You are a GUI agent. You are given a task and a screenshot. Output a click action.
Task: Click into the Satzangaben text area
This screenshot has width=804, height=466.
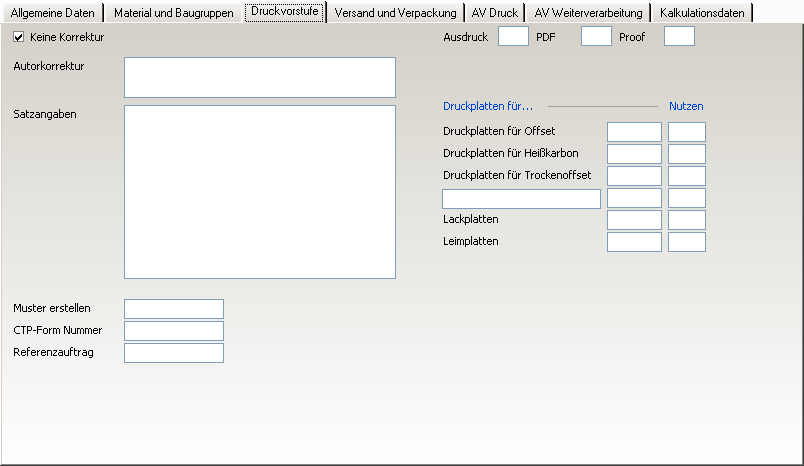point(260,191)
